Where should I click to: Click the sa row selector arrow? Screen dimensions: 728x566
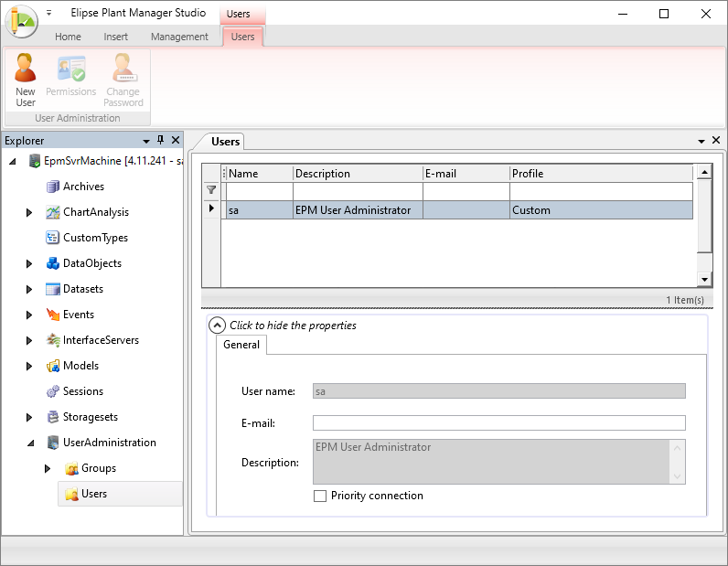pos(211,208)
